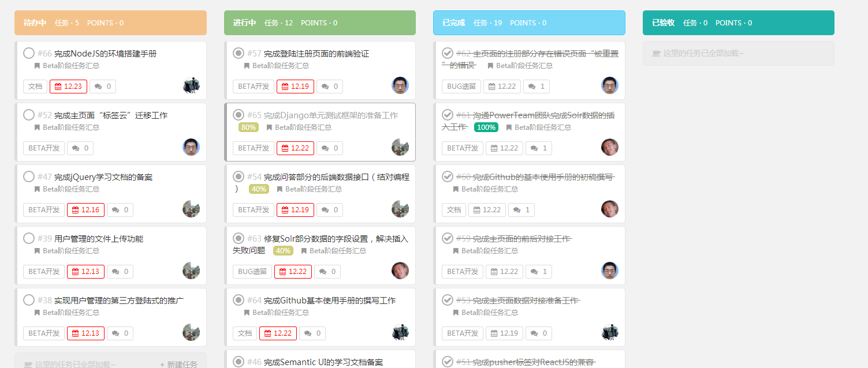Click the 80% progress badge on task #65
The height and width of the screenshot is (368, 868).
pos(248,127)
